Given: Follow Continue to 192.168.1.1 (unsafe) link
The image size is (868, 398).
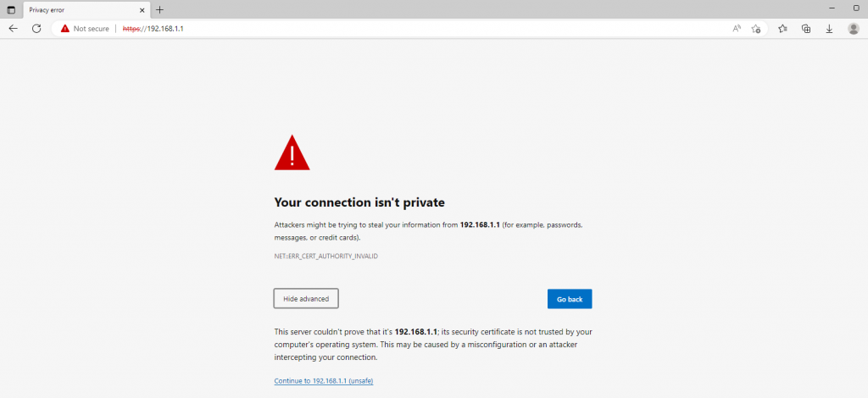Looking at the screenshot, I should click(x=324, y=381).
